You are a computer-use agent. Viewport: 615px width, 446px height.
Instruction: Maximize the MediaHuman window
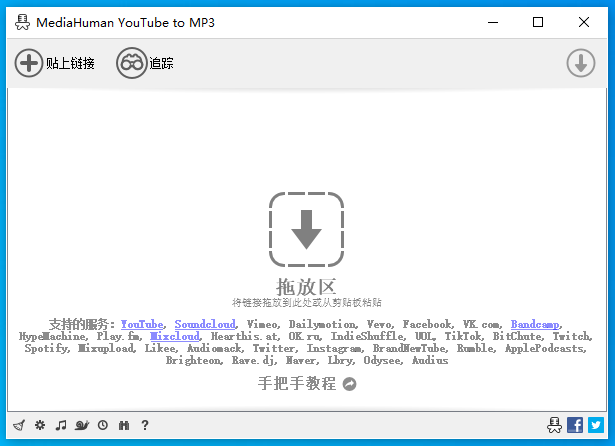538,22
